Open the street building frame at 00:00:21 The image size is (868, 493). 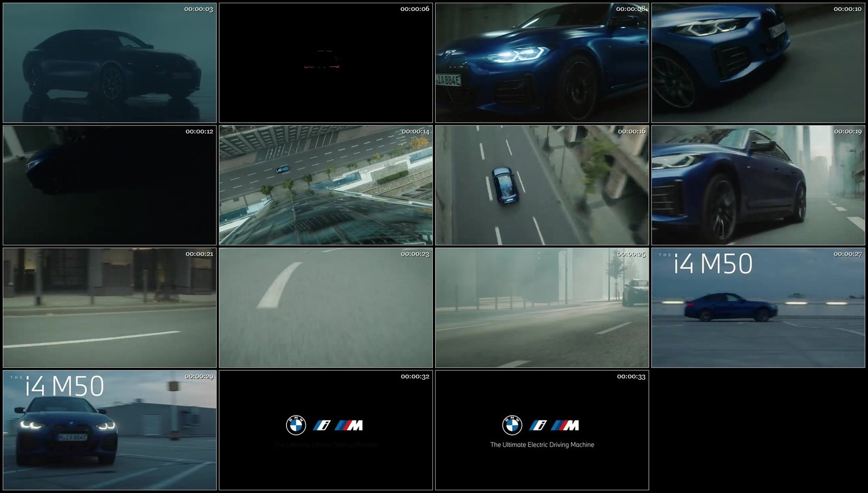click(x=110, y=308)
